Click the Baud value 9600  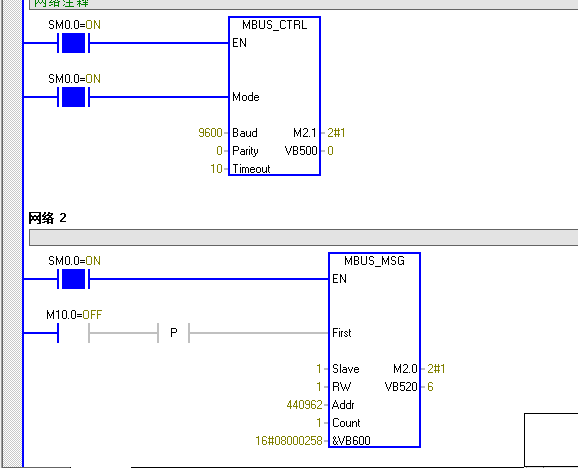click(210, 133)
